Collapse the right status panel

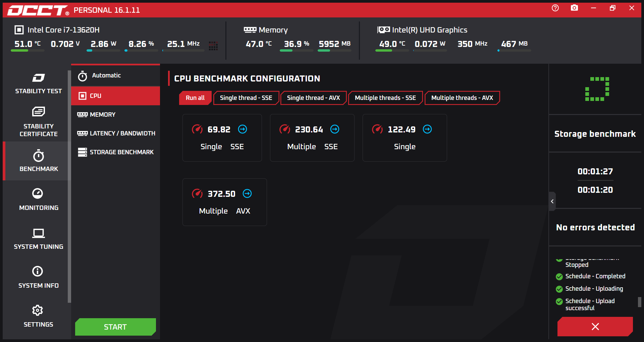(x=552, y=201)
